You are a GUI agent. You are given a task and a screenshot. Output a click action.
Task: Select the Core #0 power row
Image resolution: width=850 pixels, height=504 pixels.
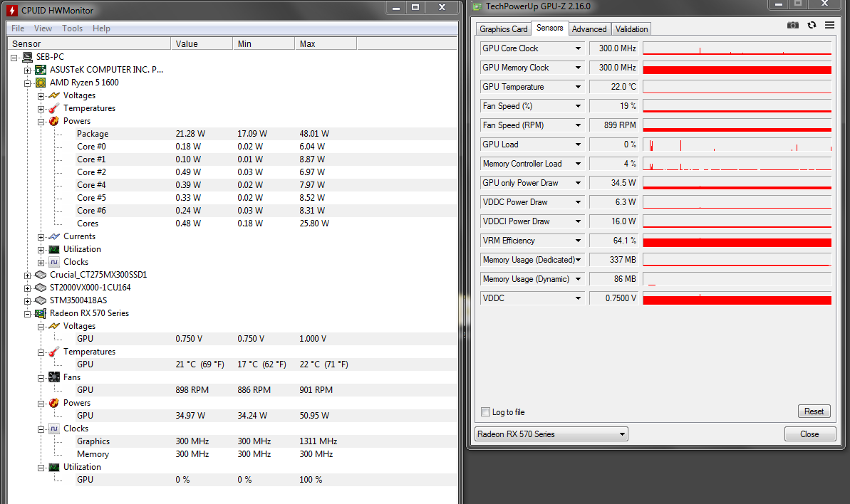[266, 147]
